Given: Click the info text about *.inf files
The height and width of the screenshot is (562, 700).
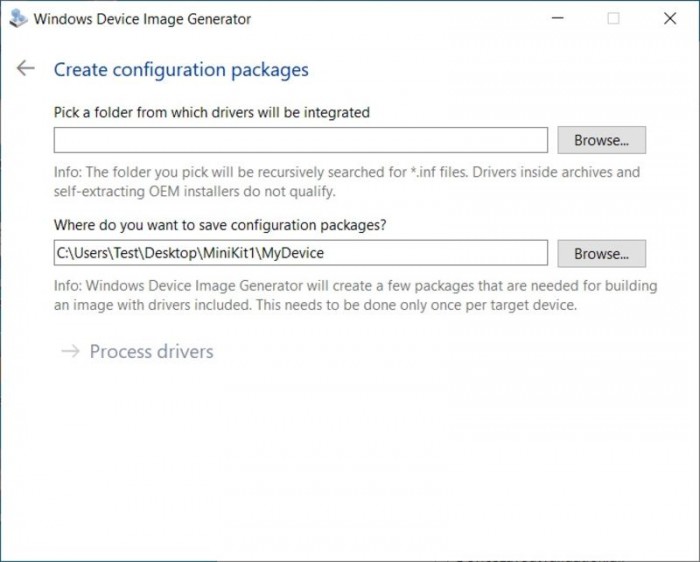Looking at the screenshot, I should (x=346, y=181).
